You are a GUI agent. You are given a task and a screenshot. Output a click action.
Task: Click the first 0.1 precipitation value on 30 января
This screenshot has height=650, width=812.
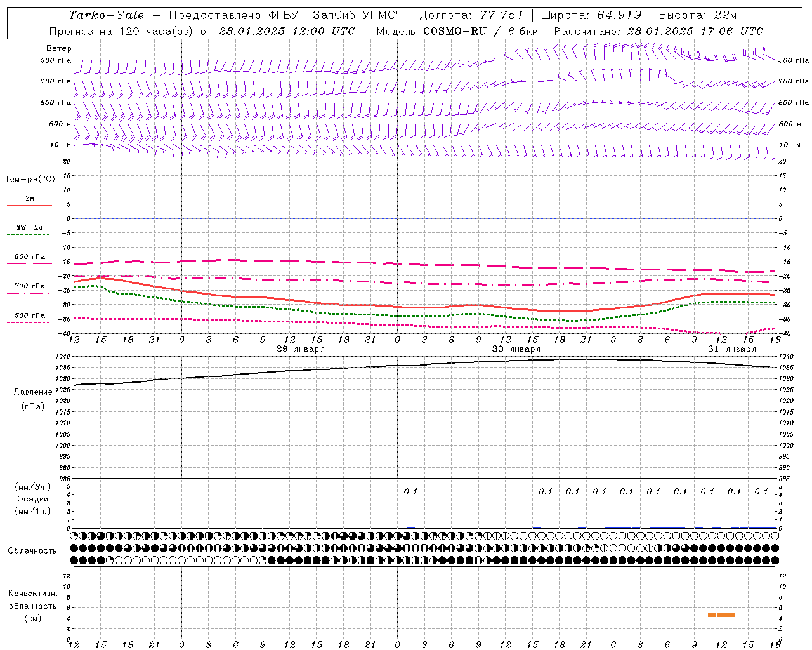coord(411,491)
